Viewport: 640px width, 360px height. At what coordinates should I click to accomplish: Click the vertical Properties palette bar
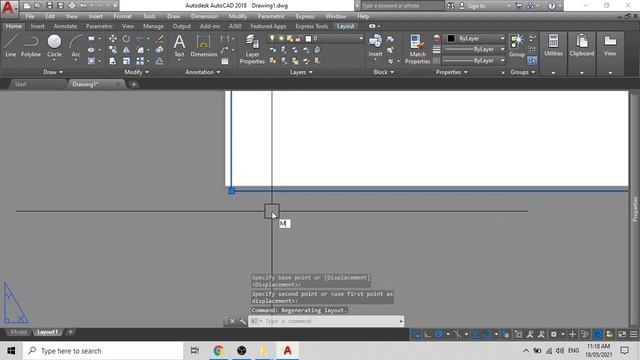[635, 209]
